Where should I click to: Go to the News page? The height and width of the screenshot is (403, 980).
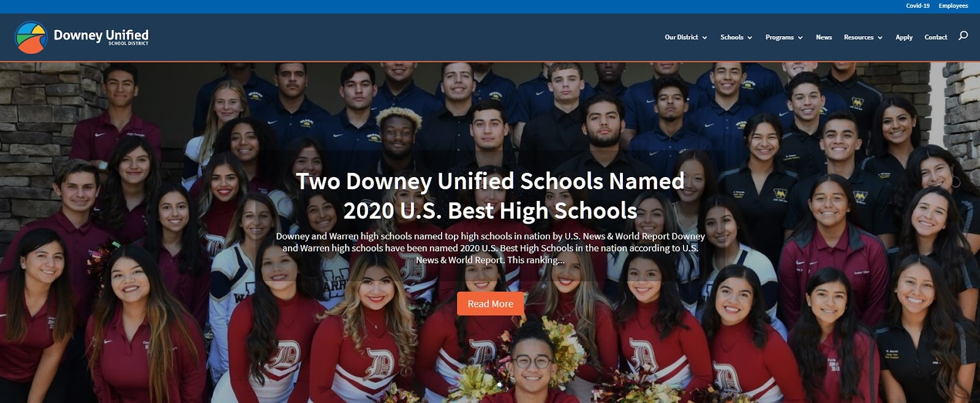(824, 37)
